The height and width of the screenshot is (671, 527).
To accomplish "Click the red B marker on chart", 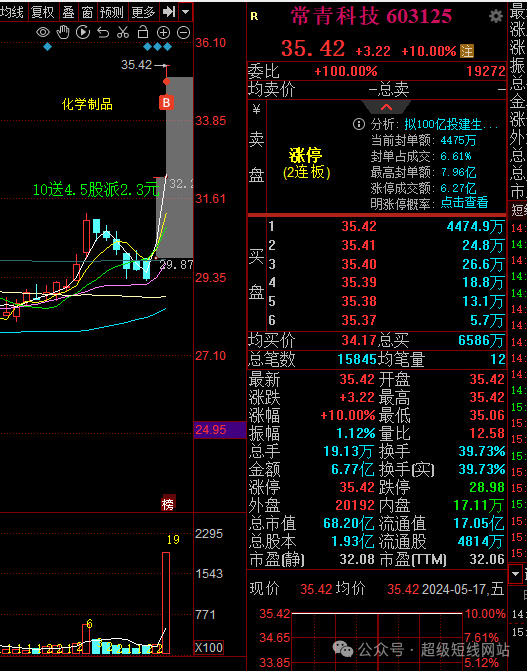I will click(166, 102).
